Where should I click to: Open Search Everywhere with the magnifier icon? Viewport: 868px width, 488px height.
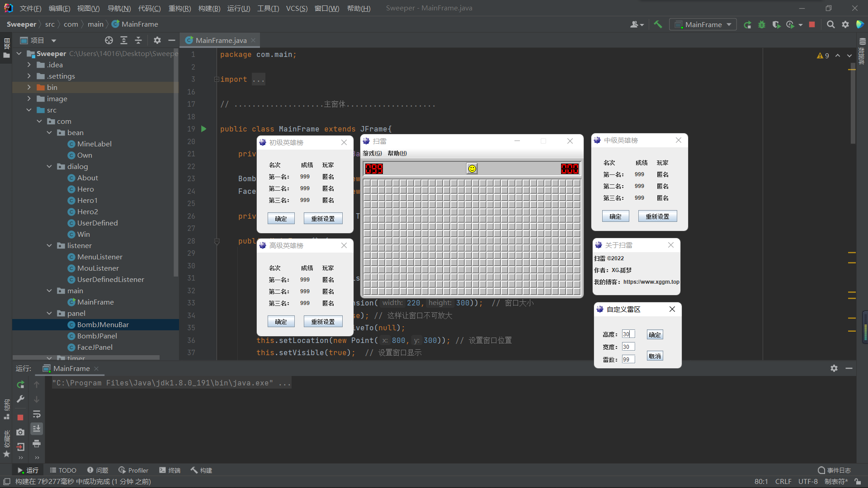pos(830,24)
